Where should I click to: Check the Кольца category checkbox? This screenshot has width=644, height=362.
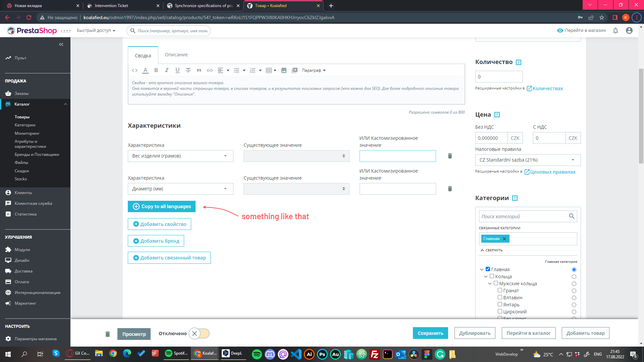(x=492, y=276)
